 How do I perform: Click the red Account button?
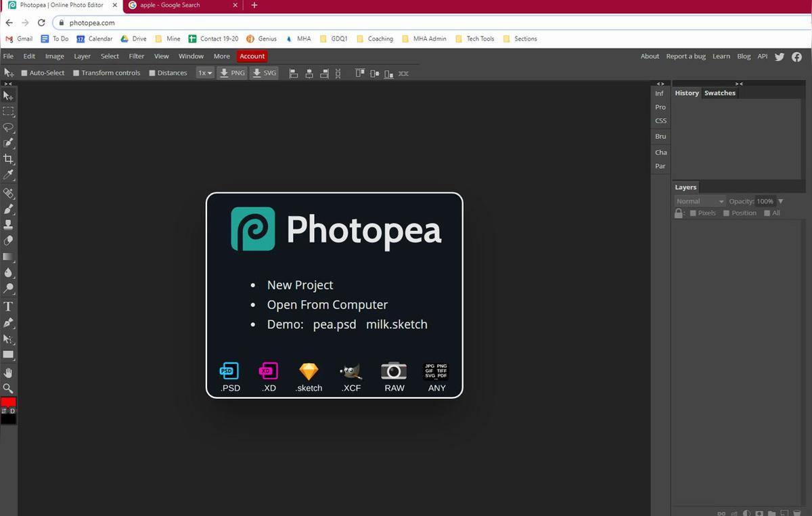pos(252,56)
